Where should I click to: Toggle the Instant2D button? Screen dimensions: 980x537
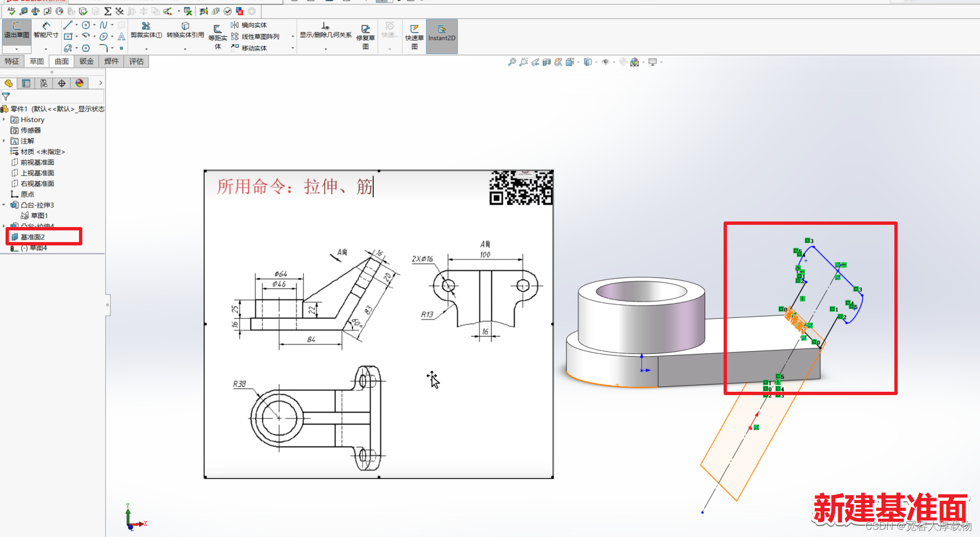click(442, 36)
